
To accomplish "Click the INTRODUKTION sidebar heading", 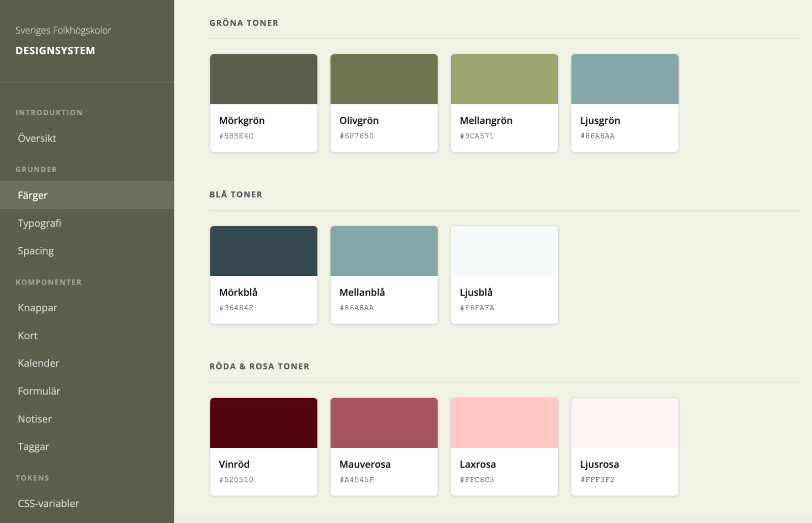I will tap(49, 113).
